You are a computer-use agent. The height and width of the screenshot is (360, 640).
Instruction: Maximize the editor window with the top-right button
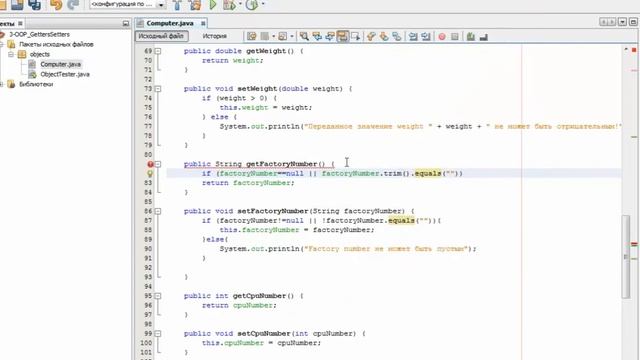click(x=633, y=22)
